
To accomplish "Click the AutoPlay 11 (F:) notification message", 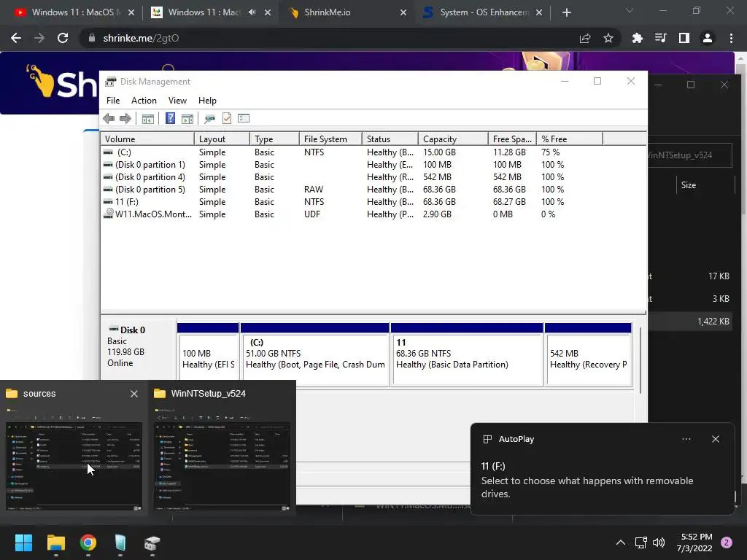I will pyautogui.click(x=587, y=481).
